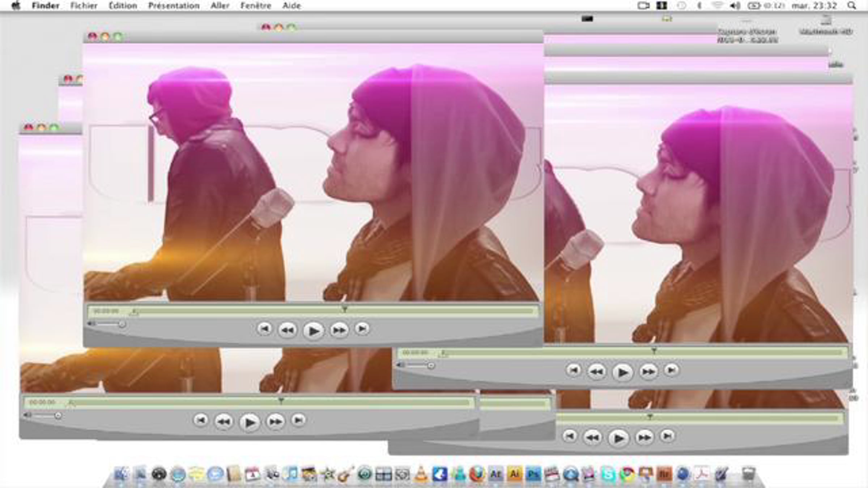The width and height of the screenshot is (868, 488).
Task: Open Spotlight search in the menu bar
Action: (852, 6)
